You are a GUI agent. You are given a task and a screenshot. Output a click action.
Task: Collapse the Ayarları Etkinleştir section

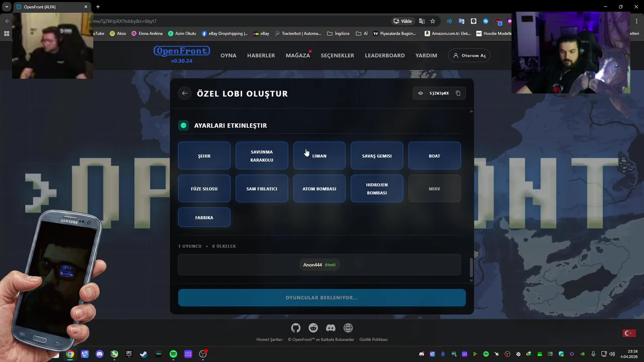(184, 125)
